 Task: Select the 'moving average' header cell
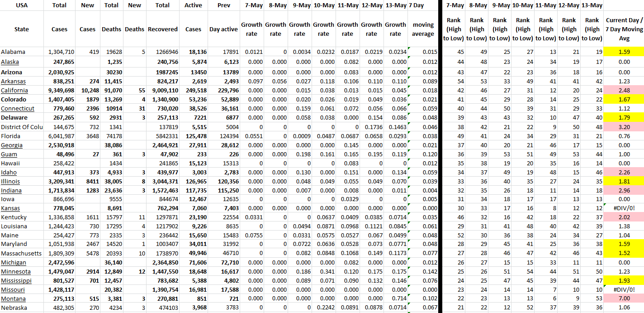pos(423,29)
